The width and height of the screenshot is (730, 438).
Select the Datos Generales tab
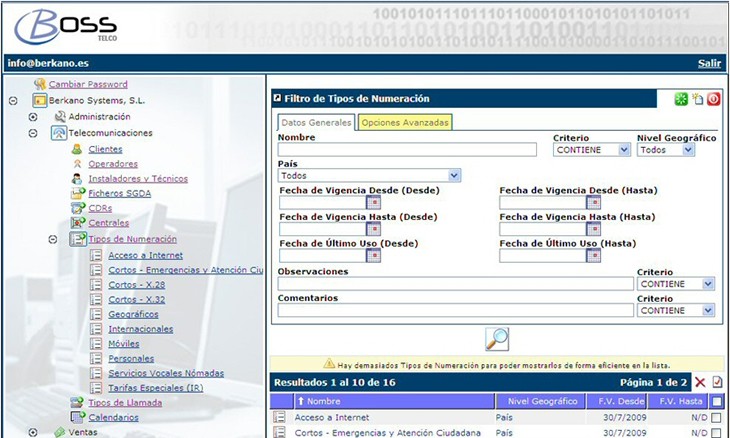[x=315, y=122]
